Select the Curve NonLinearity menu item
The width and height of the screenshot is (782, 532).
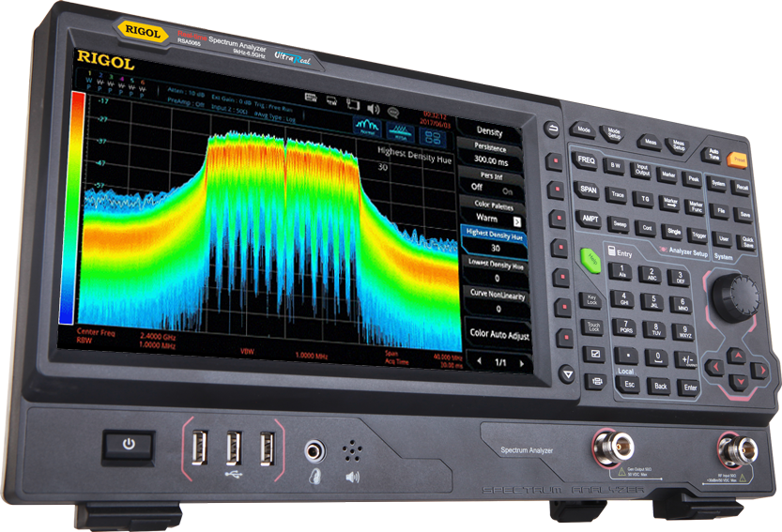[x=498, y=301]
